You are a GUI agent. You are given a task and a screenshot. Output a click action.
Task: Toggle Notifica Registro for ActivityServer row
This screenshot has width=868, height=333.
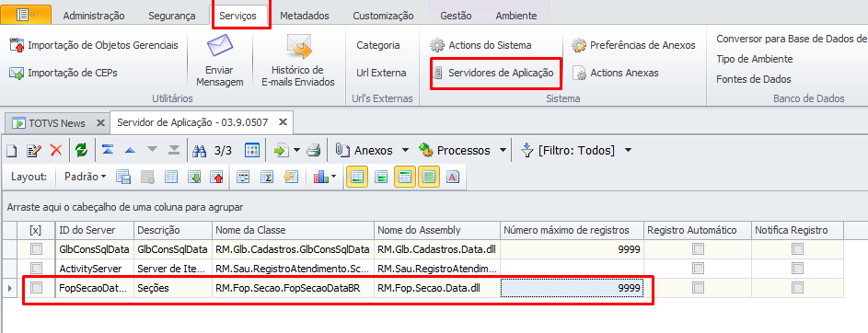[x=797, y=269]
